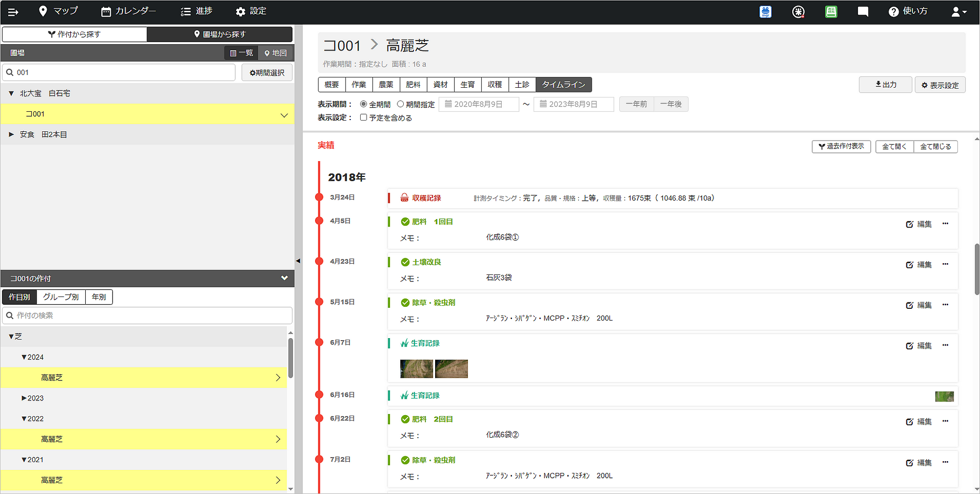
Task: Open the 概要 tab
Action: pos(332,85)
